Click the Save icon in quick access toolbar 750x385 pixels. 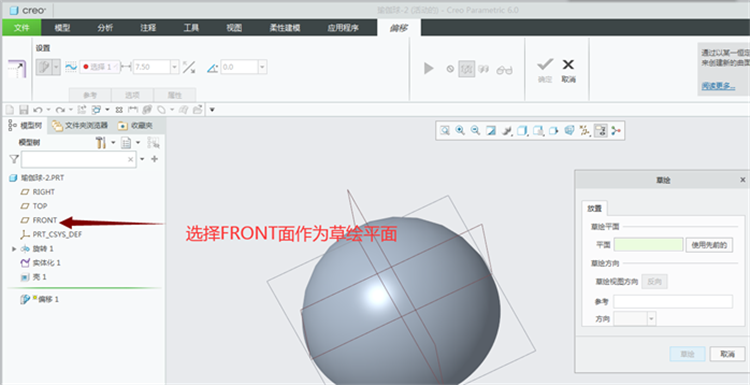coord(24,110)
